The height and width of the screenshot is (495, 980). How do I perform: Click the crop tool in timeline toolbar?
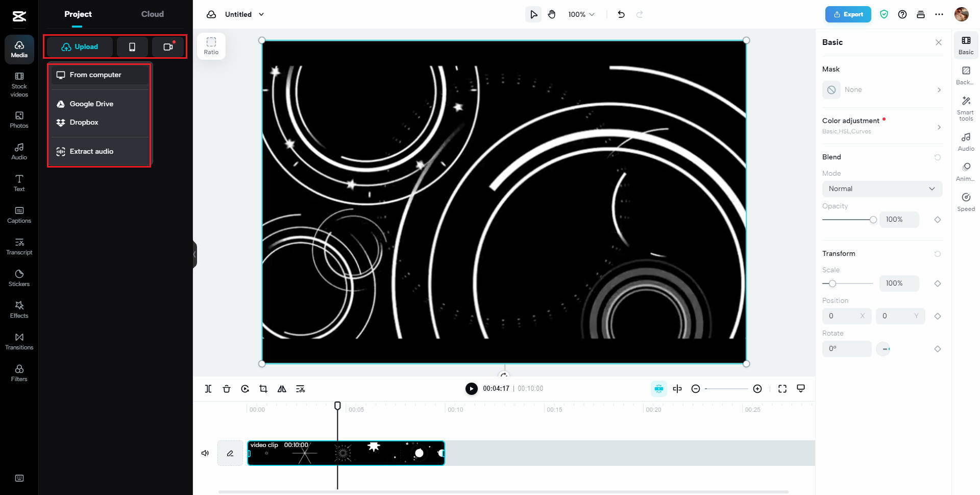[x=263, y=389]
